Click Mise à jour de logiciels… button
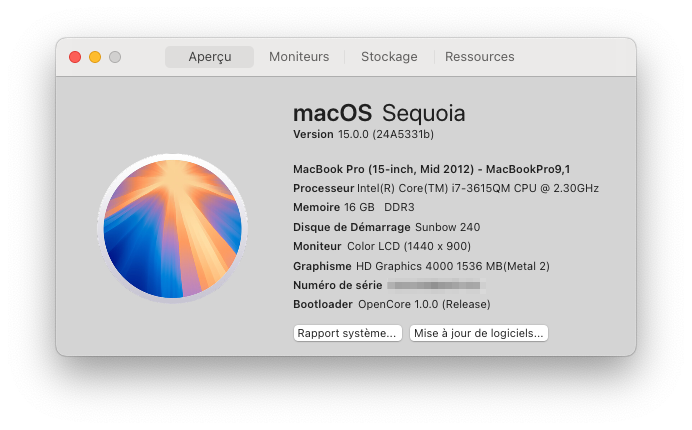This screenshot has width=692, height=430. (479, 333)
